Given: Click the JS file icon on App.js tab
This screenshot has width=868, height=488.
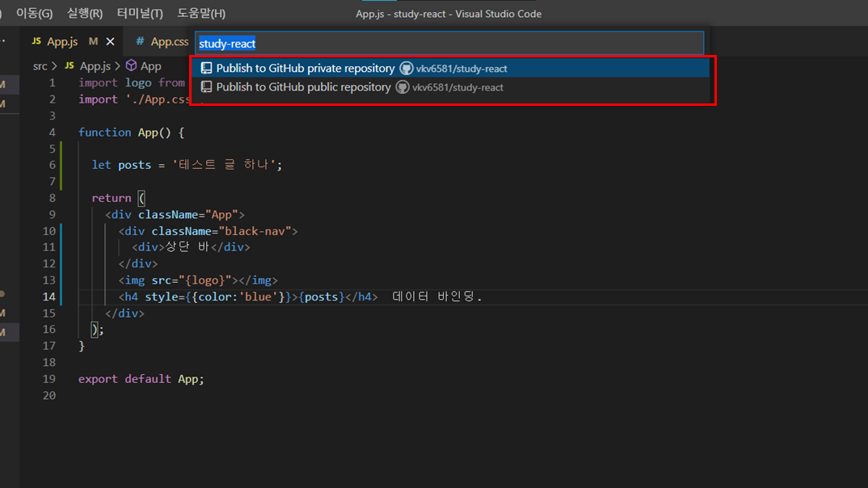Looking at the screenshot, I should click(x=36, y=41).
